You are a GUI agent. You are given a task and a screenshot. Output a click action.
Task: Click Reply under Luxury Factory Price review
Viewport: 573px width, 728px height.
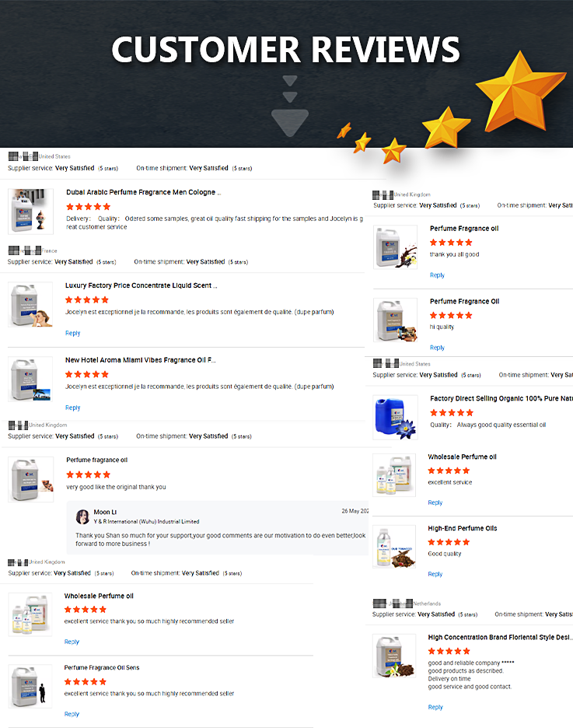point(73,333)
